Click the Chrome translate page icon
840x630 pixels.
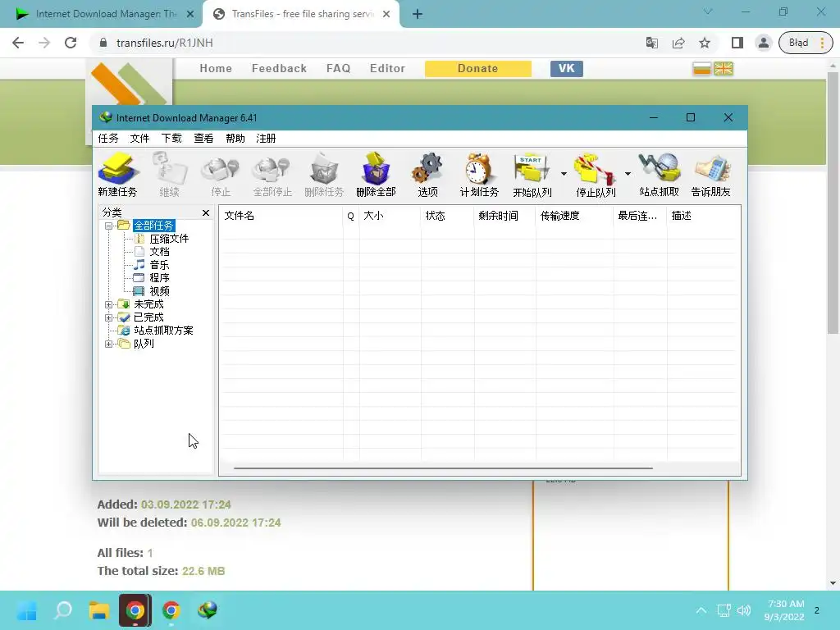652,43
